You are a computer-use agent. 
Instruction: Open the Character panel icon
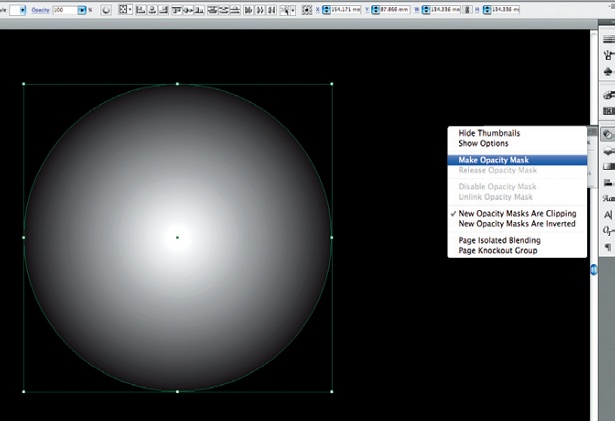click(x=608, y=215)
